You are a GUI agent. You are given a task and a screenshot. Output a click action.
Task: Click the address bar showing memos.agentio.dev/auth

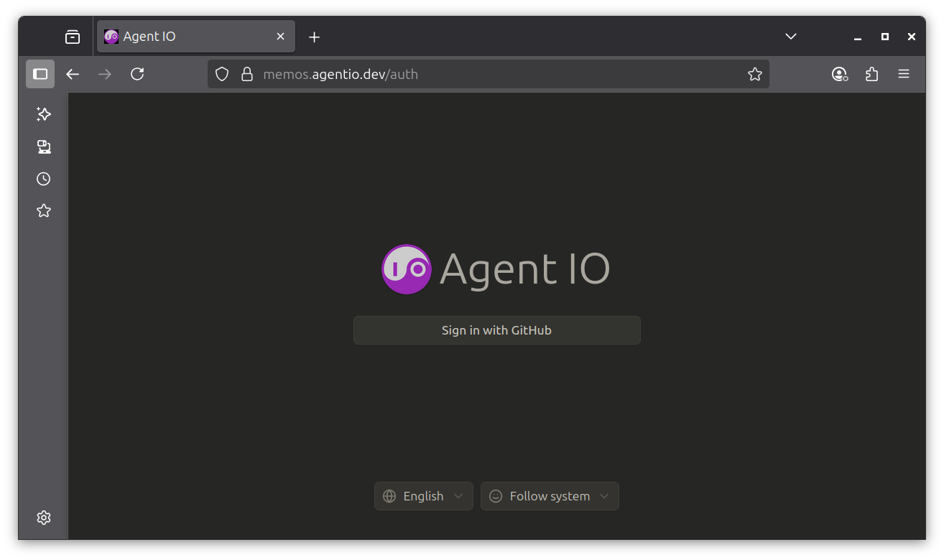489,74
